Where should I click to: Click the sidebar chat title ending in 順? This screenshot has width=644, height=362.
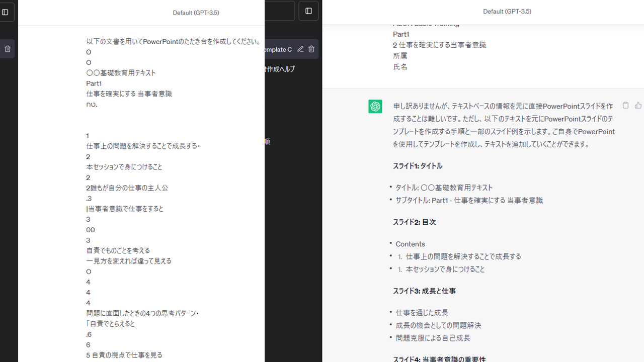click(268, 141)
